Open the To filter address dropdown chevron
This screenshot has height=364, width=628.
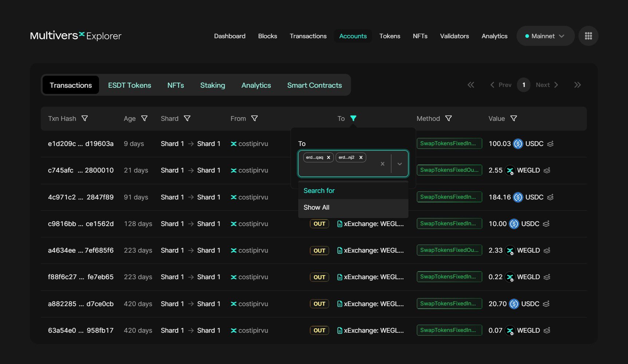pos(399,163)
